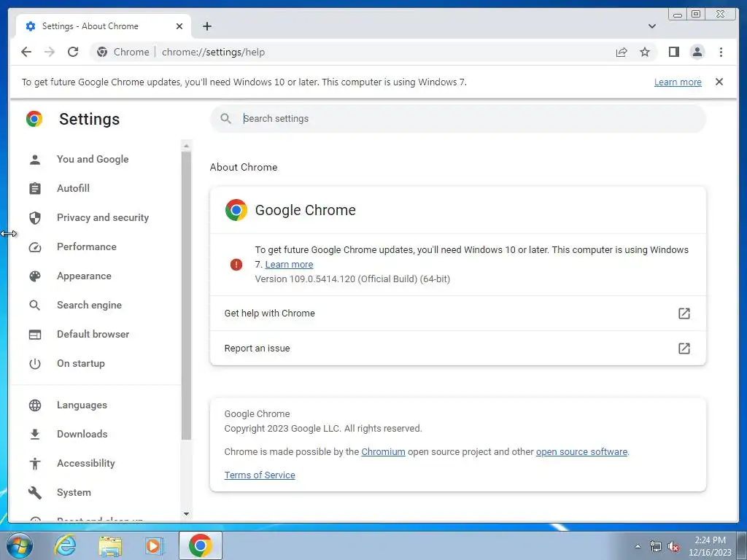
Task: Open the side panel icon
Action: click(673, 52)
